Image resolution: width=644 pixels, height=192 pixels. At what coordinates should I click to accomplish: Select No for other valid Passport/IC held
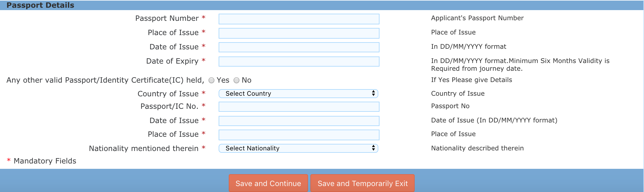click(x=236, y=80)
